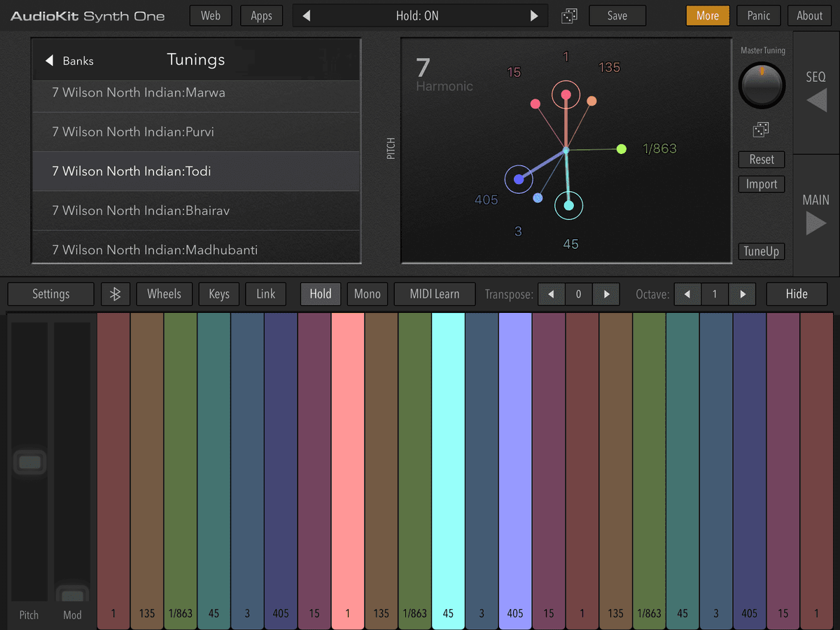This screenshot has width=840, height=630.
Task: Go to previous preset with left arrow
Action: [306, 16]
